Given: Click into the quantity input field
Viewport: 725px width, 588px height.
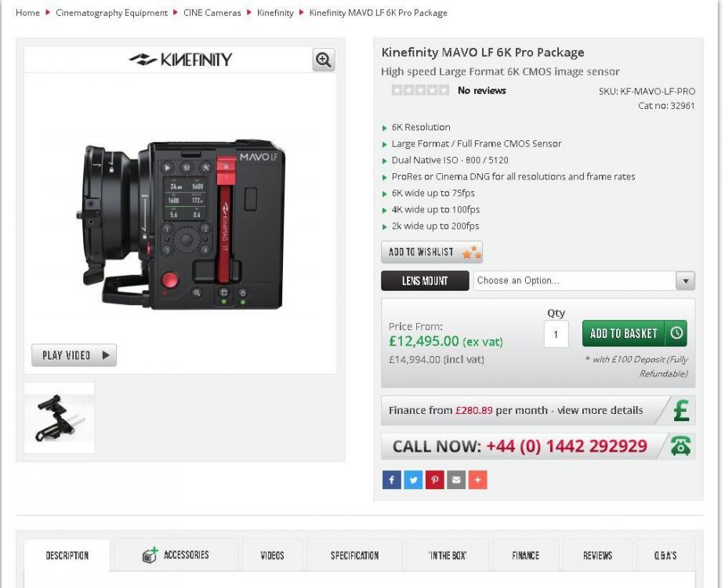Looking at the screenshot, I should tap(556, 334).
